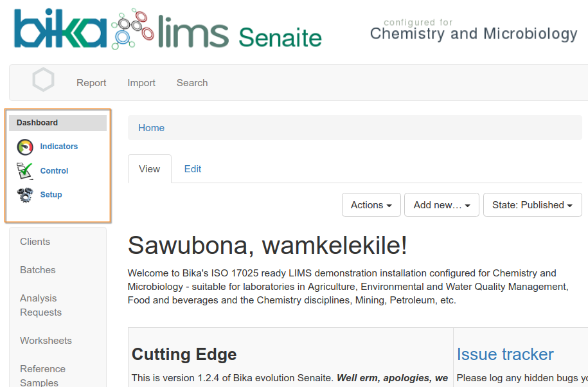Click the hexagon home icon in navbar
588x387 pixels.
[x=43, y=80]
